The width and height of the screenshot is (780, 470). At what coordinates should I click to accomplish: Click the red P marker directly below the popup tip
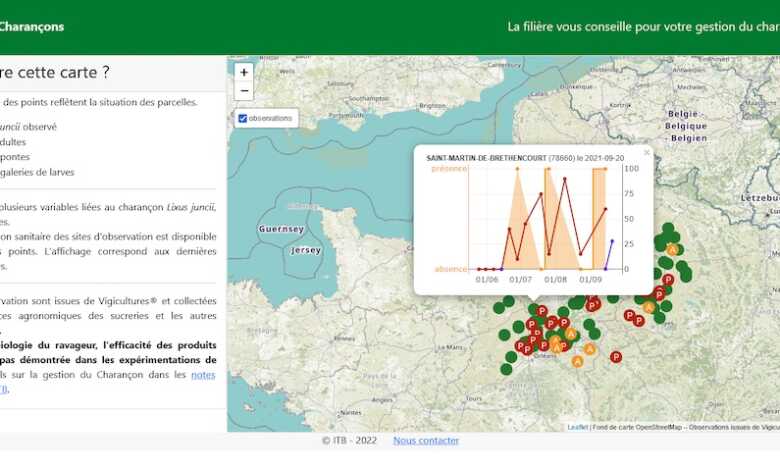[x=541, y=311]
